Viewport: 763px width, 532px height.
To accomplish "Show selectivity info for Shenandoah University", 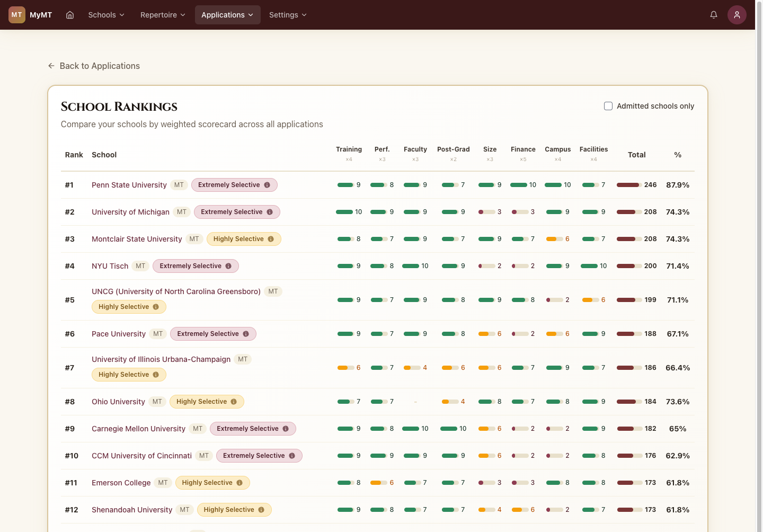I will 261,510.
